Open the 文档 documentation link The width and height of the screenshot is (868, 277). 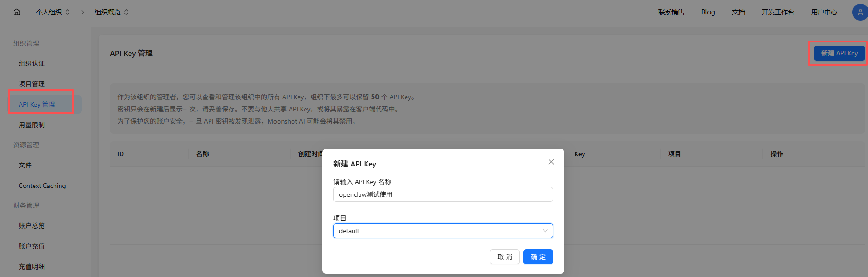click(739, 12)
